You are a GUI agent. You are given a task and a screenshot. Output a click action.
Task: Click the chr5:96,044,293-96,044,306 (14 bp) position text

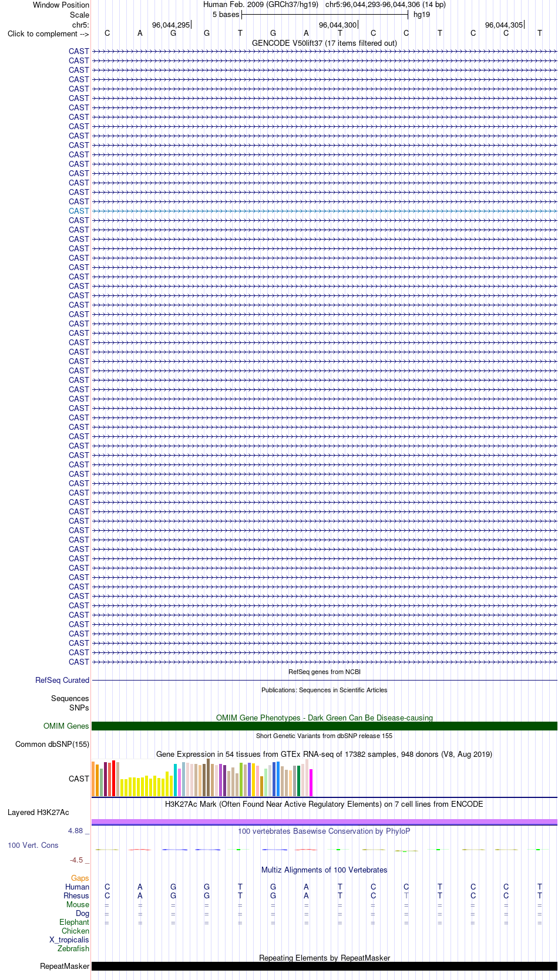point(385,5)
